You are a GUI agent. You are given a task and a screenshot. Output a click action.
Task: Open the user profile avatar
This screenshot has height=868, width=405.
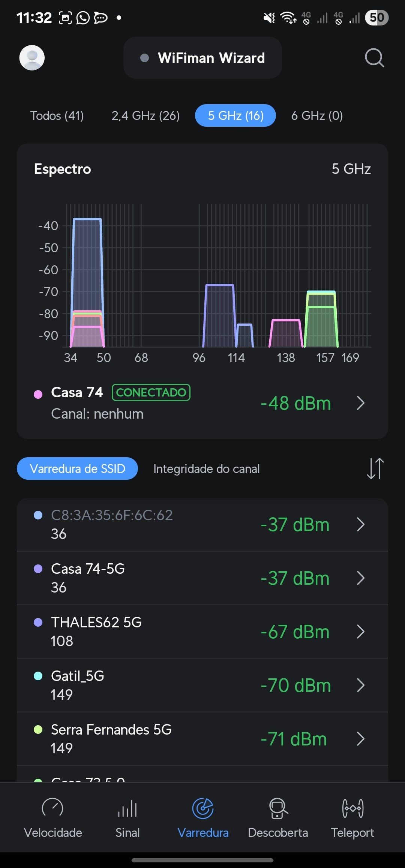[x=32, y=58]
